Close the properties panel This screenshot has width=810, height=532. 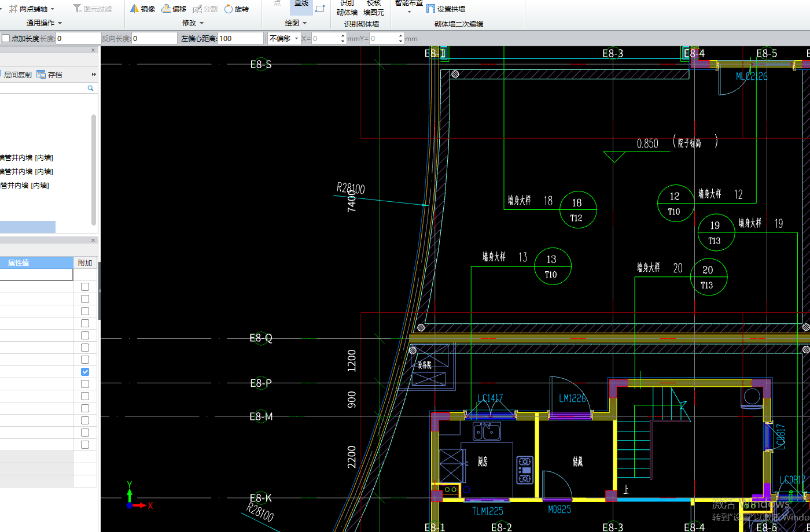click(93, 240)
